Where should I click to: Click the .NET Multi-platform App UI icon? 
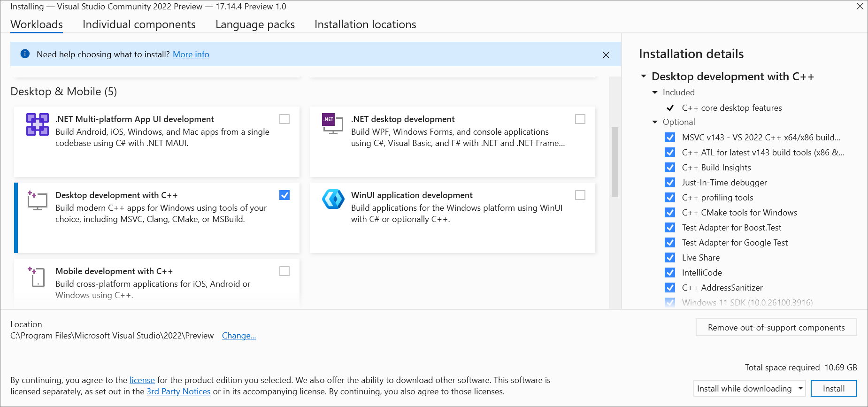(38, 124)
